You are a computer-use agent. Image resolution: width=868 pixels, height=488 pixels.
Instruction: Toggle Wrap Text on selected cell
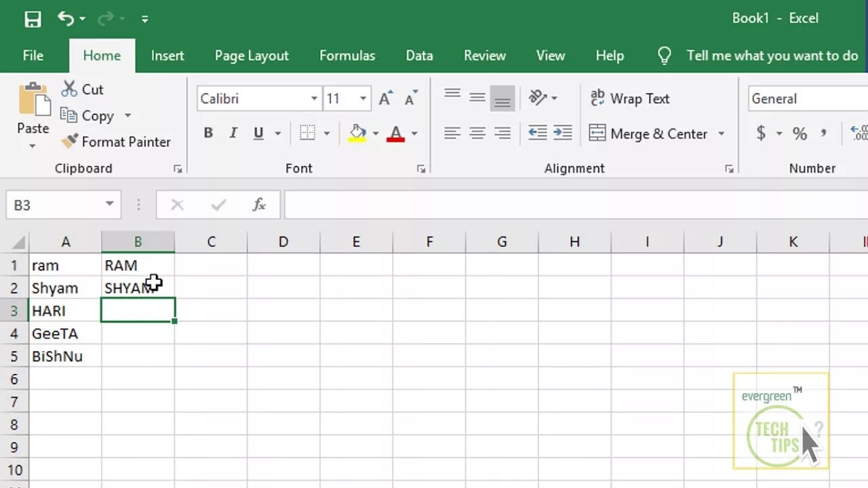(629, 99)
